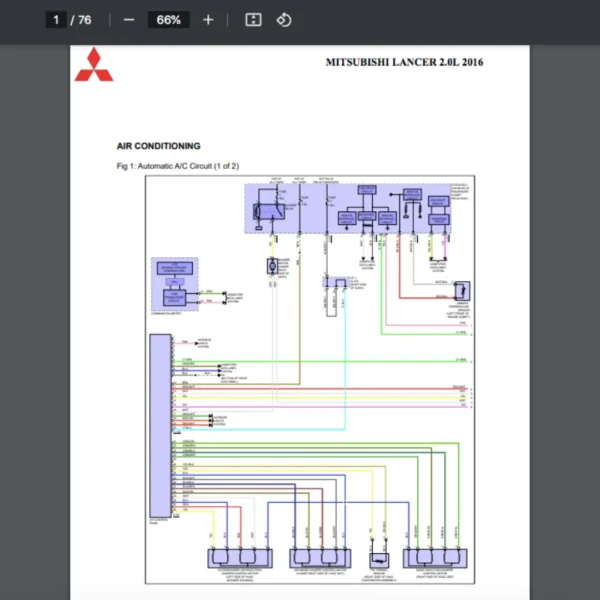This screenshot has width=600, height=600.
Task: Edit the current page number field
Action: pos(57,20)
